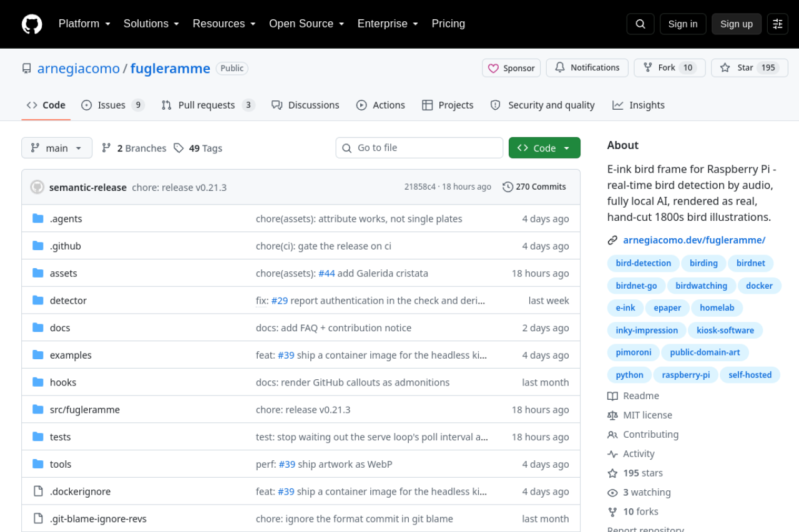Click the semantic-release avatar icon

pos(37,187)
